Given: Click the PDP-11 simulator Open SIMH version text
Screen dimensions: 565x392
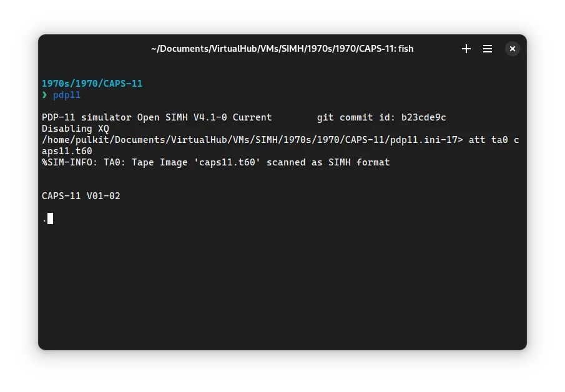Looking at the screenshot, I should click(157, 117).
